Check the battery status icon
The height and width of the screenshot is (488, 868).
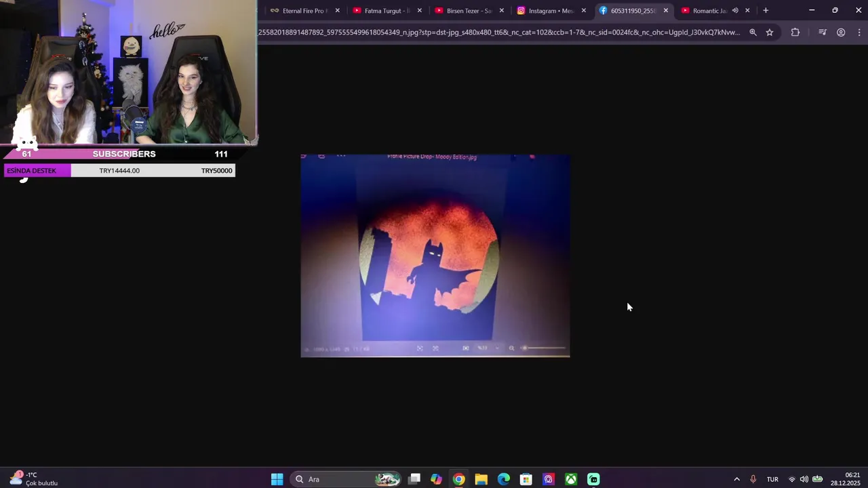coord(818,479)
